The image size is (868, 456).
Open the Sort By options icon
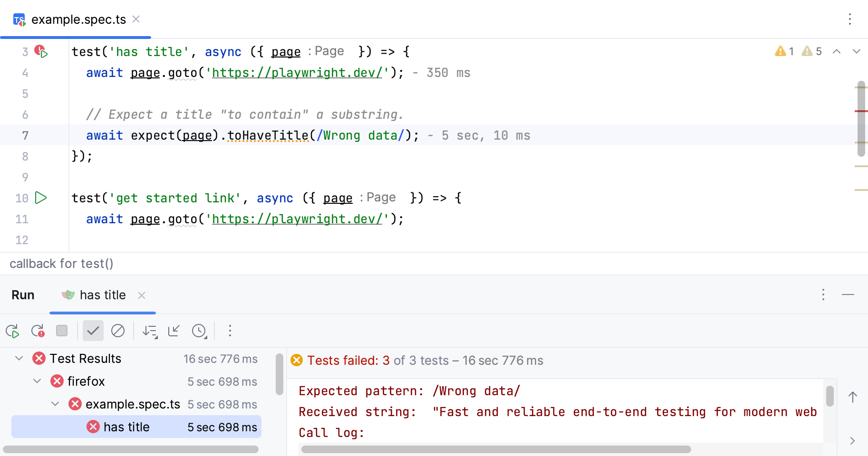[x=150, y=331]
